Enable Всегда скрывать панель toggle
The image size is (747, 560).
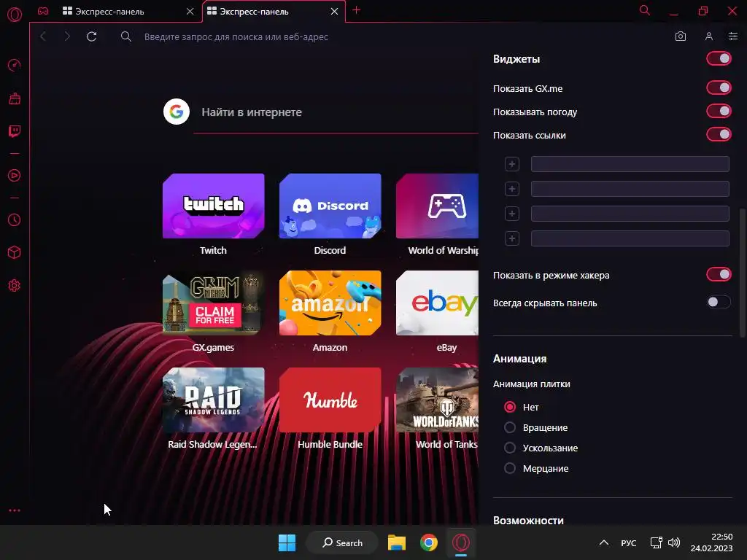point(719,302)
